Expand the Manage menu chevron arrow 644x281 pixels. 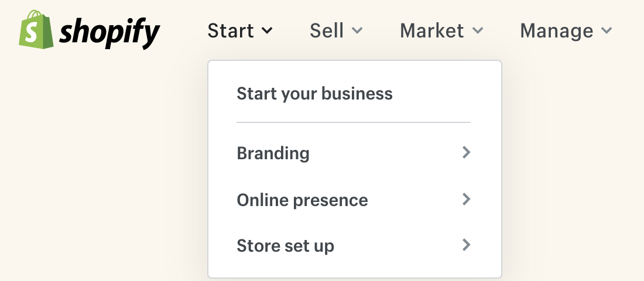(x=607, y=30)
